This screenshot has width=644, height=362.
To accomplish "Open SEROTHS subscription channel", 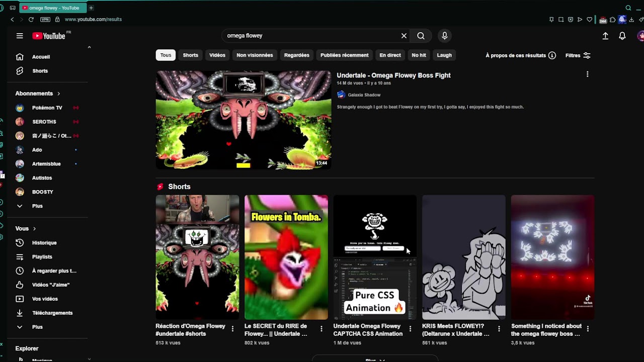I will point(44,122).
